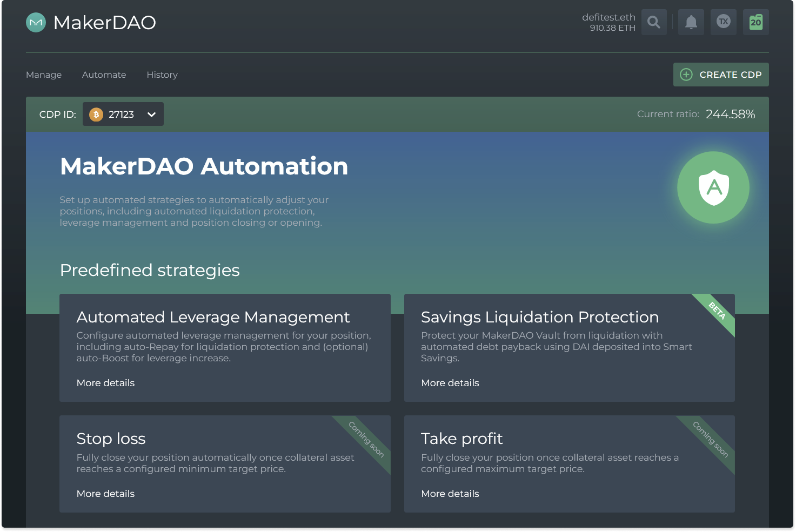This screenshot has height=532, width=796.
Task: Select the Automated Leverage Management card title
Action: click(x=213, y=317)
